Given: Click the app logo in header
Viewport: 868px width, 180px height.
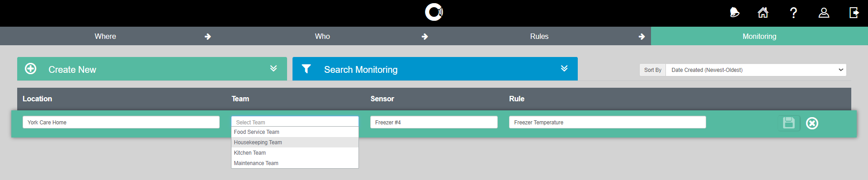Looking at the screenshot, I should (x=434, y=12).
